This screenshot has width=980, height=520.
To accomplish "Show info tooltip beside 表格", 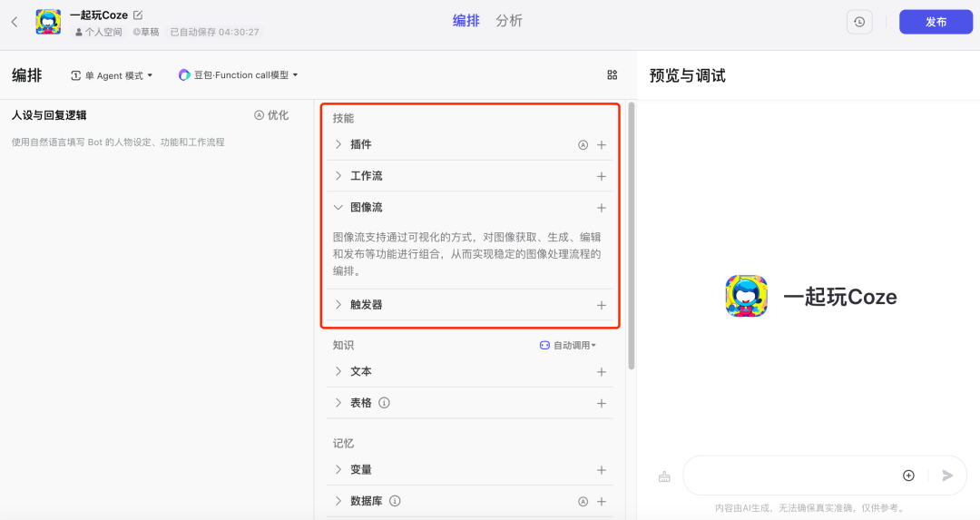I will (x=385, y=403).
